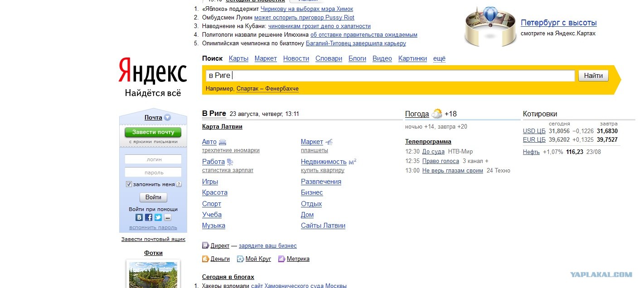The height and width of the screenshot is (288, 644).
Task: Click the VKontakte login icon
Action: [139, 217]
